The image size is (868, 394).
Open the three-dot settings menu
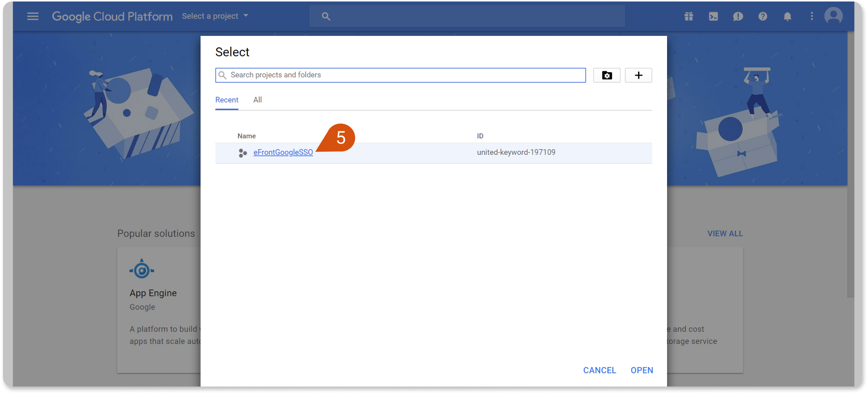[812, 16]
